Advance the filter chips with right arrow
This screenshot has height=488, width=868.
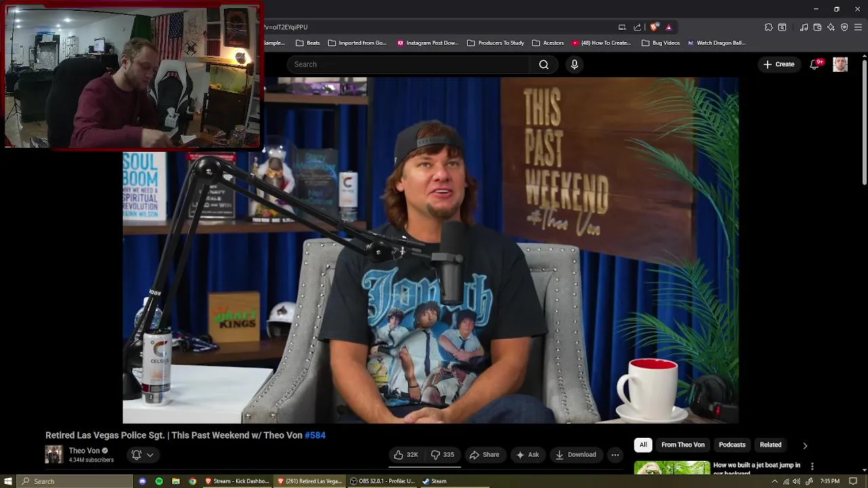coord(805,445)
